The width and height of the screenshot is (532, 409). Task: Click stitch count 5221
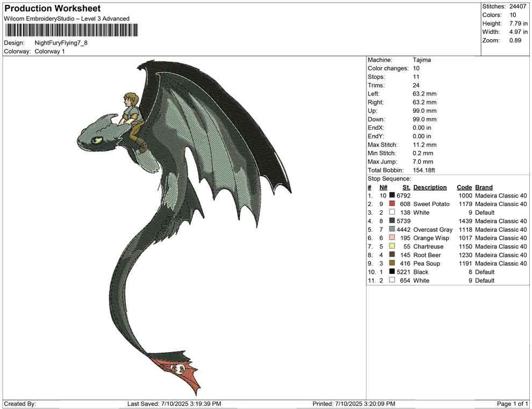[404, 272]
